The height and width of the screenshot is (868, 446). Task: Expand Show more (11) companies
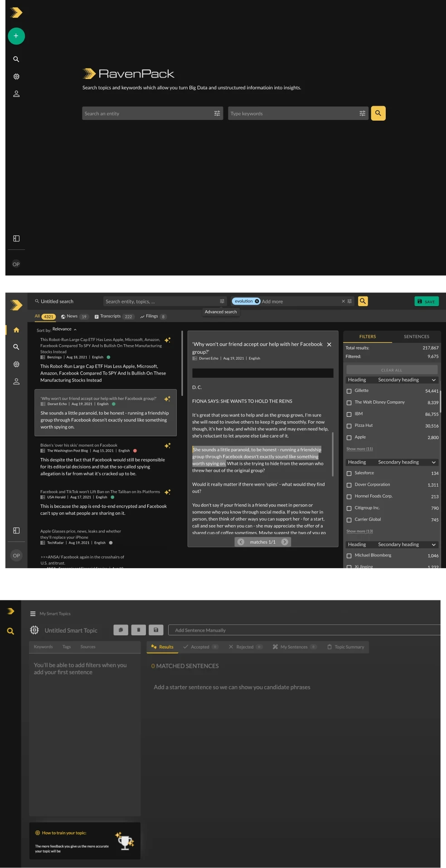(359, 449)
